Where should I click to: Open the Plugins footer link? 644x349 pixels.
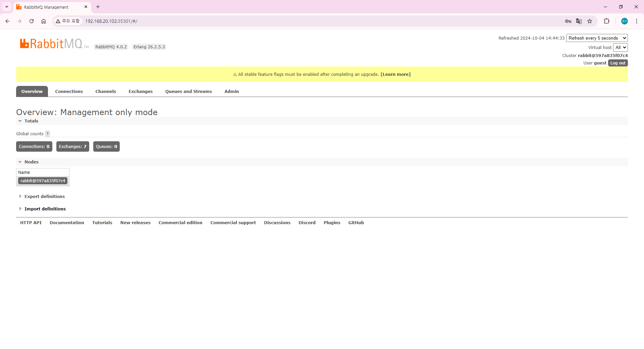tap(332, 222)
